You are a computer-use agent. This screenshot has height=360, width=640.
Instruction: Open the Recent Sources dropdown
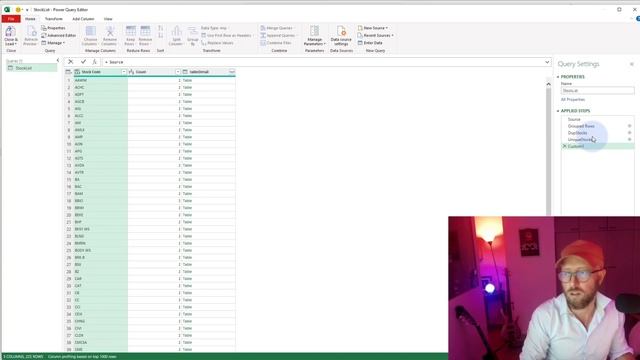376,36
